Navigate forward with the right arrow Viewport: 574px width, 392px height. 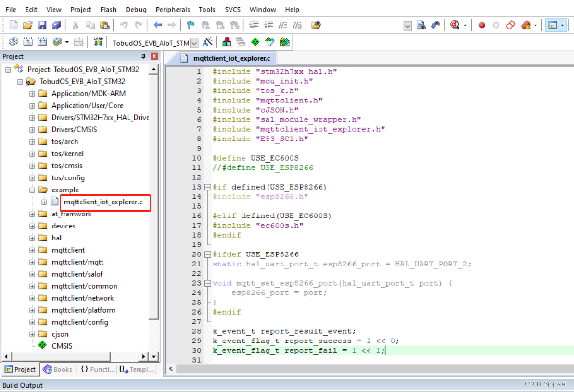tap(172, 25)
